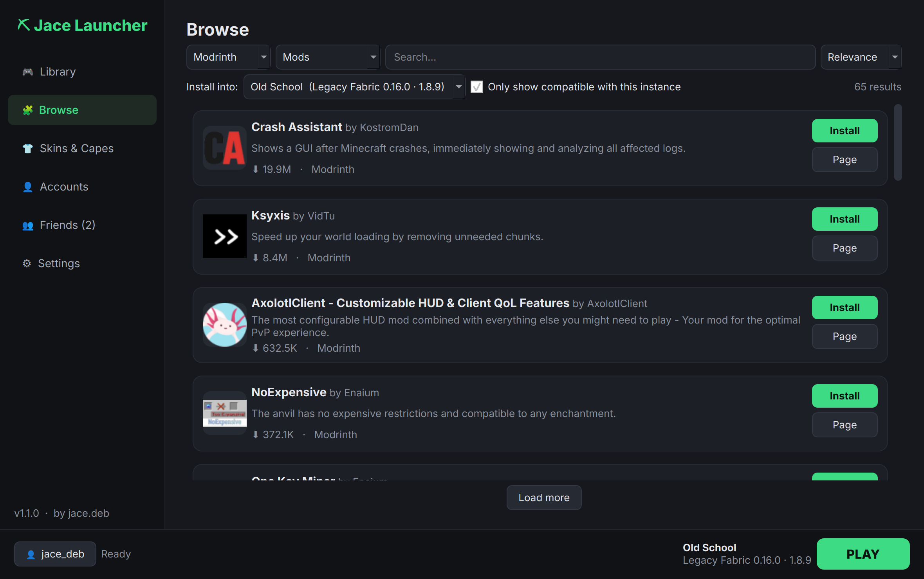Click the AxolotlClient axolotl mod icon

[x=224, y=325]
